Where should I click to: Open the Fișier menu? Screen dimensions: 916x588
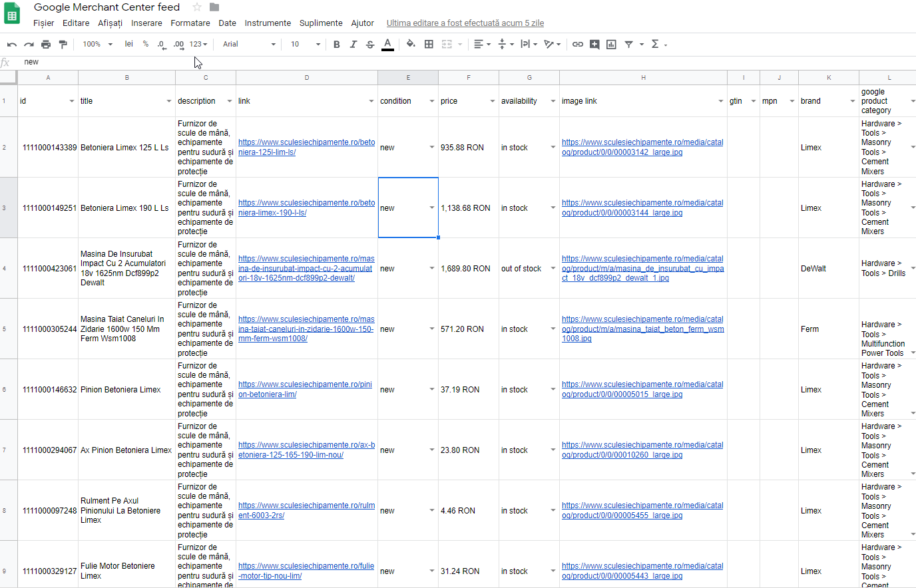pyautogui.click(x=44, y=23)
